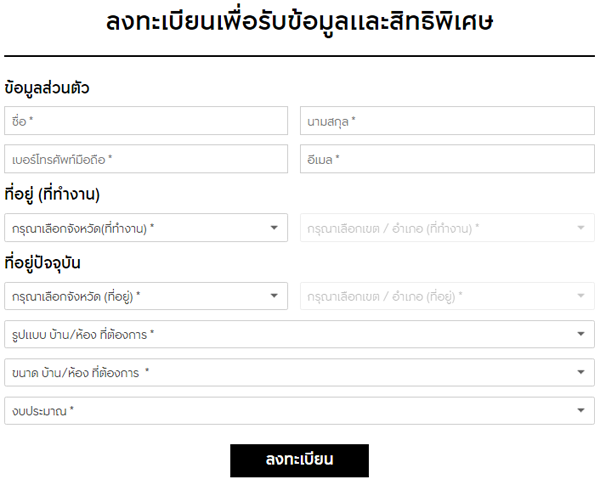This screenshot has width=600, height=485.
Task: Click the arrow icon on current district selector
Action: [x=580, y=296]
